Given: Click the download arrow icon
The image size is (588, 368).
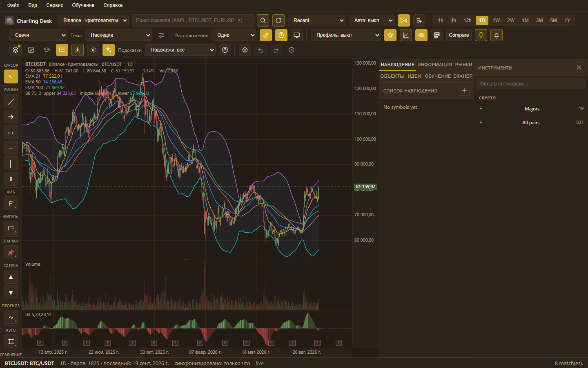Looking at the screenshot, I should pos(78,50).
